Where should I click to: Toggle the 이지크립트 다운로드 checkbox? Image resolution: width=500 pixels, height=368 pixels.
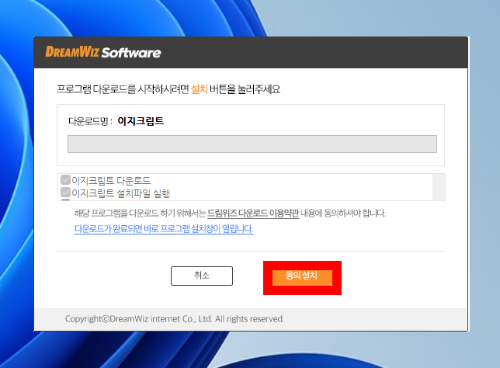(66, 180)
